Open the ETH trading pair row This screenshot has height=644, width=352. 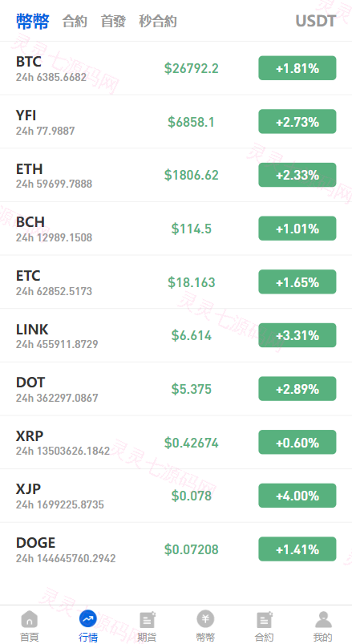[x=176, y=175]
